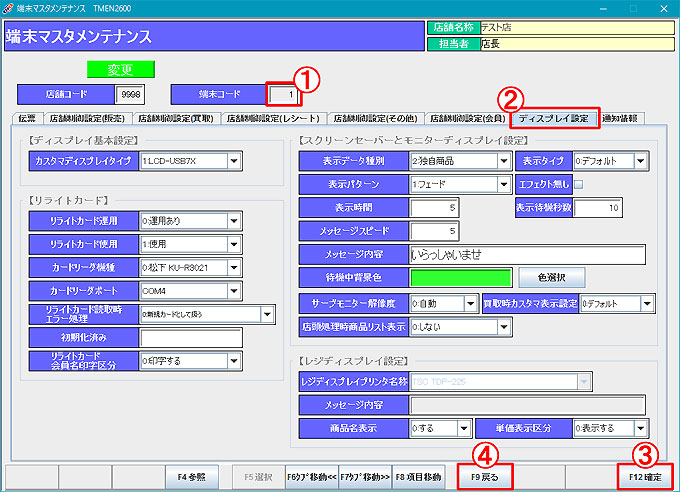The image size is (680, 492).
Task: Click the レジディスプレイ メッセージ内容 field
Action: click(x=527, y=405)
